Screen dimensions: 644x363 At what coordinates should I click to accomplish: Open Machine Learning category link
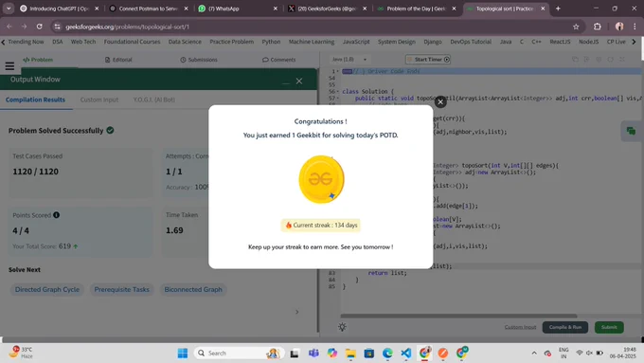312,42
